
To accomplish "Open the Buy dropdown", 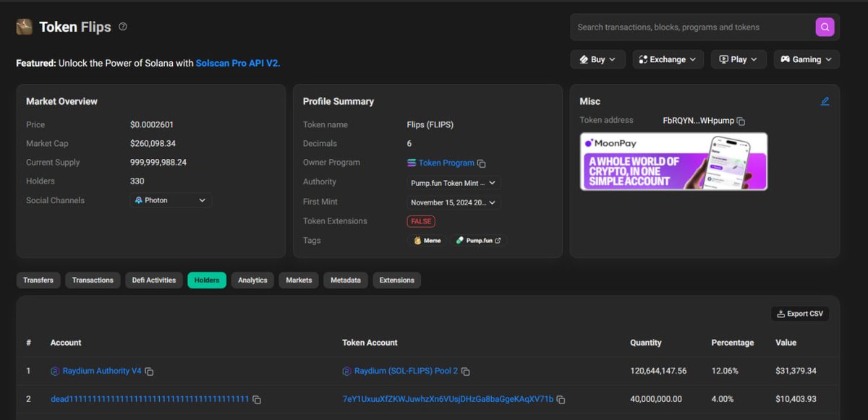I will click(597, 59).
